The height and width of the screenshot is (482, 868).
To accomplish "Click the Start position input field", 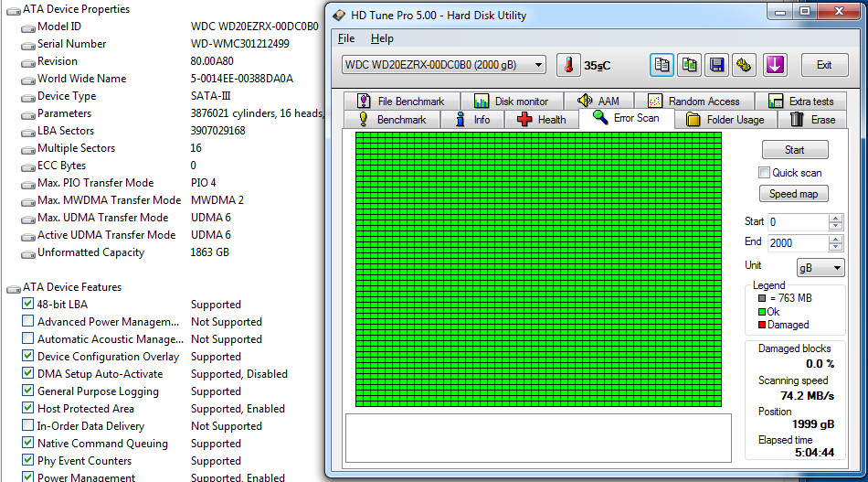I will [x=799, y=222].
